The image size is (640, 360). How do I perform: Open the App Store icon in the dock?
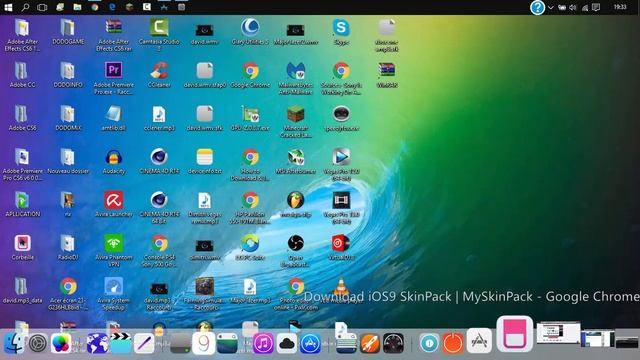pos(310,344)
